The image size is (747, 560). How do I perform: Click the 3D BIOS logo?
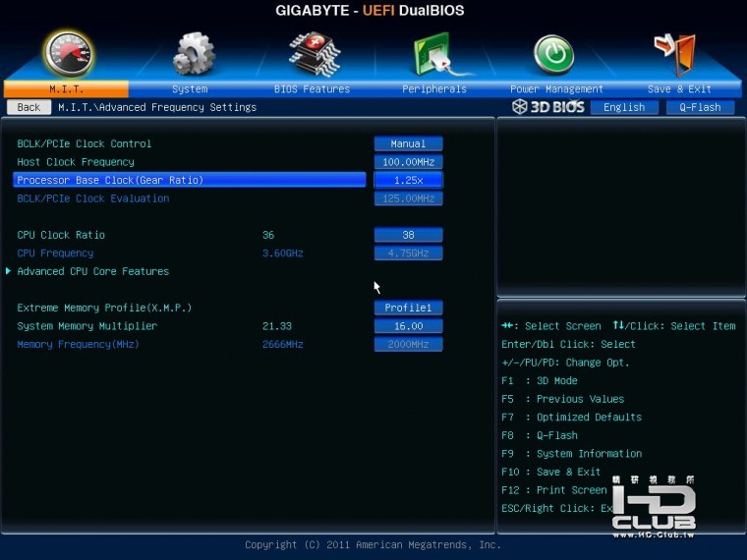pyautogui.click(x=548, y=107)
